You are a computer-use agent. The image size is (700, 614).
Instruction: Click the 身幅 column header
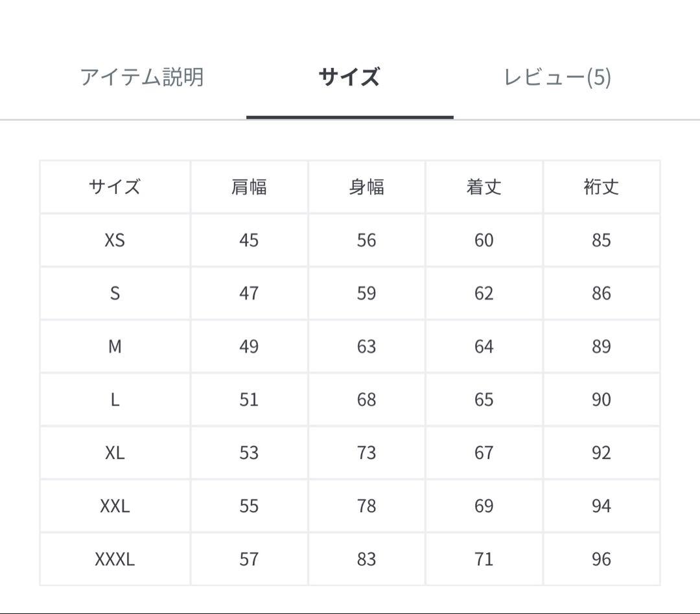[366, 187]
